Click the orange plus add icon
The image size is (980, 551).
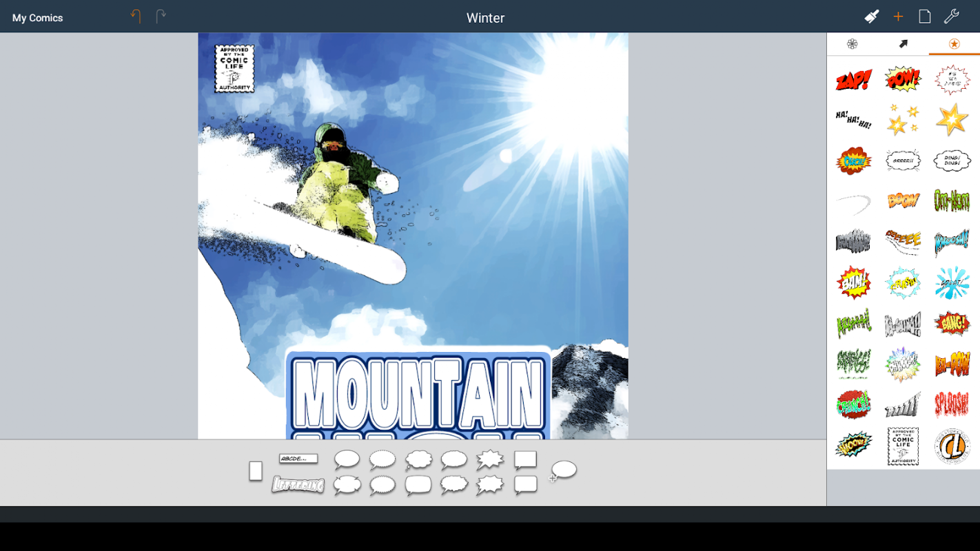(898, 17)
